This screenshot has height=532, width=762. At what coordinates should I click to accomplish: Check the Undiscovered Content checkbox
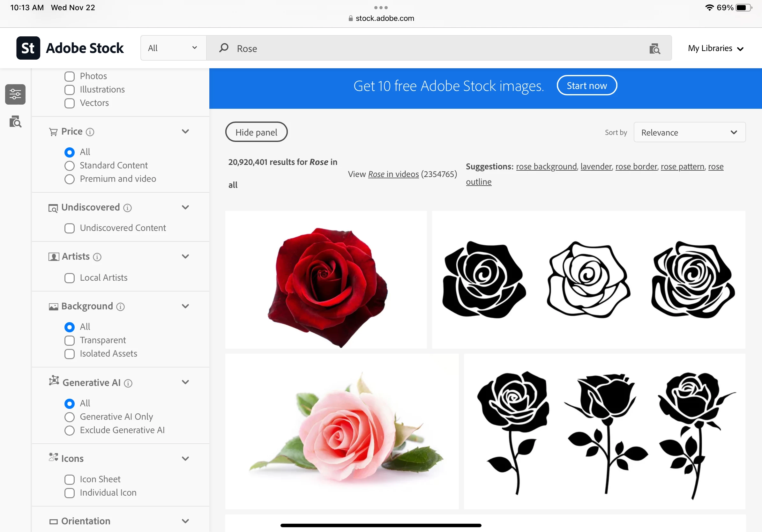[x=69, y=228]
